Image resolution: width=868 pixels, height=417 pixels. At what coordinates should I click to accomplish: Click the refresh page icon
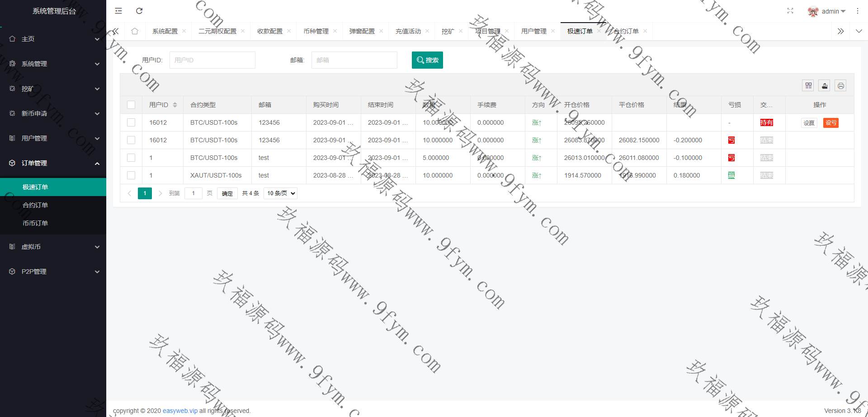coord(139,11)
